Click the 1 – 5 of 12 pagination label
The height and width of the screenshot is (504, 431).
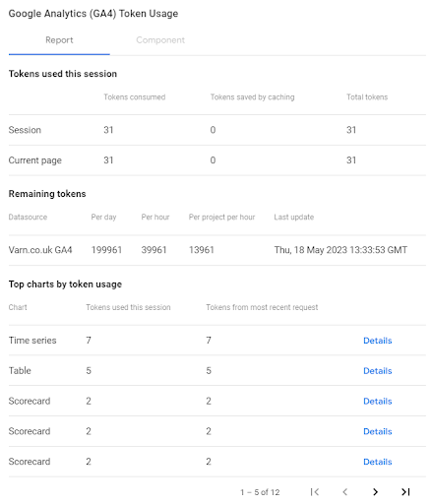coord(260,492)
